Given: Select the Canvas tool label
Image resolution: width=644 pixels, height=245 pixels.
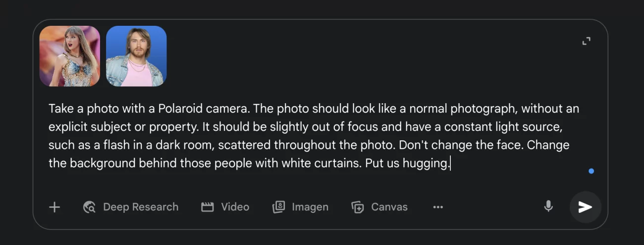Looking at the screenshot, I should [389, 207].
